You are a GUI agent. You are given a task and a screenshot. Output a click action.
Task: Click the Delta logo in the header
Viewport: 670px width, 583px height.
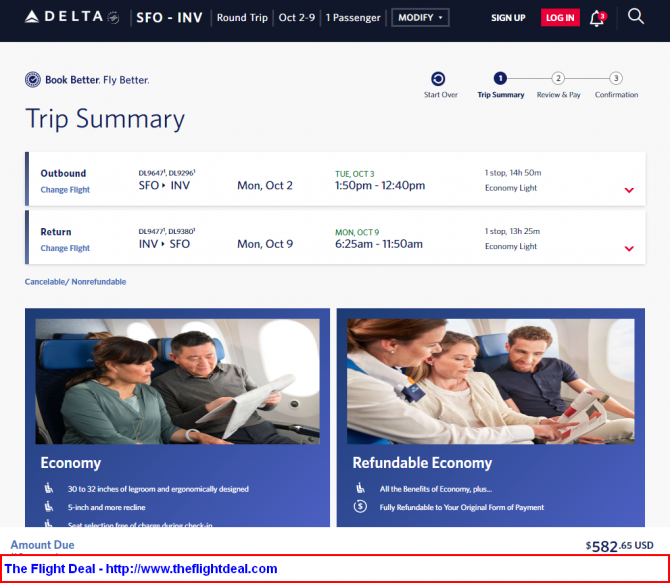(72, 17)
